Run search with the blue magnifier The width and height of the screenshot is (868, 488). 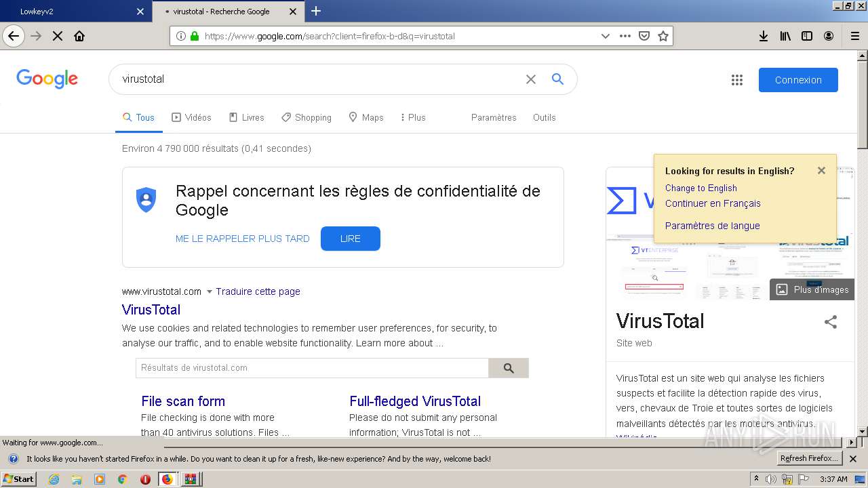point(557,79)
